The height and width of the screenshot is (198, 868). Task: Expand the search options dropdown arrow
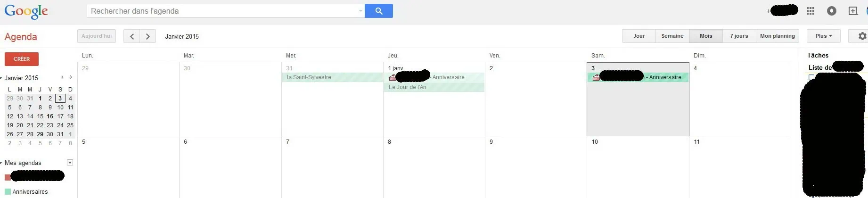click(x=360, y=11)
